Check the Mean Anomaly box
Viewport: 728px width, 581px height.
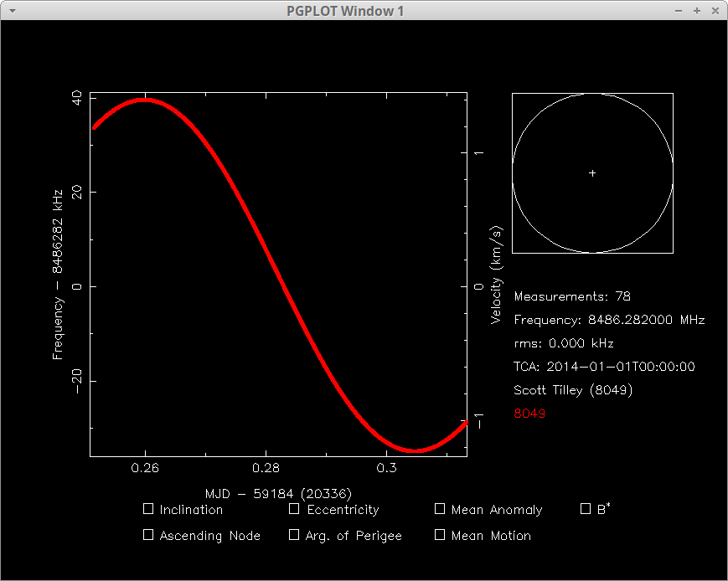coord(440,508)
